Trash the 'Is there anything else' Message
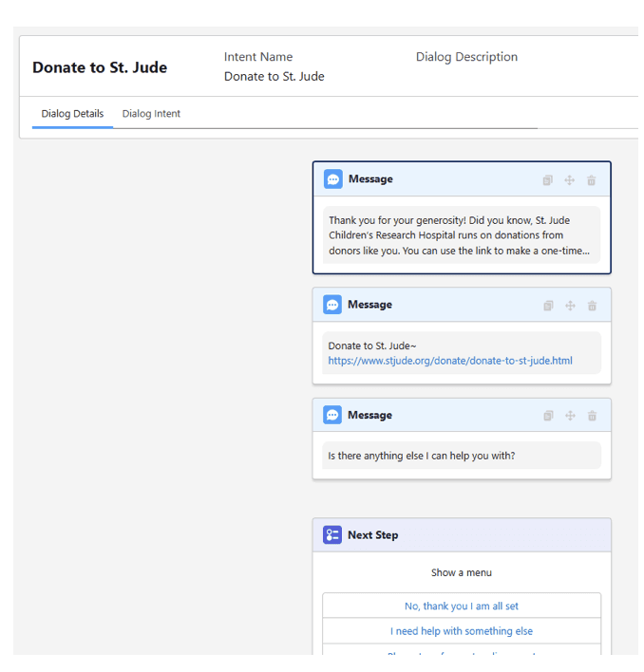Viewport: 644px width, 672px height. pyautogui.click(x=592, y=416)
